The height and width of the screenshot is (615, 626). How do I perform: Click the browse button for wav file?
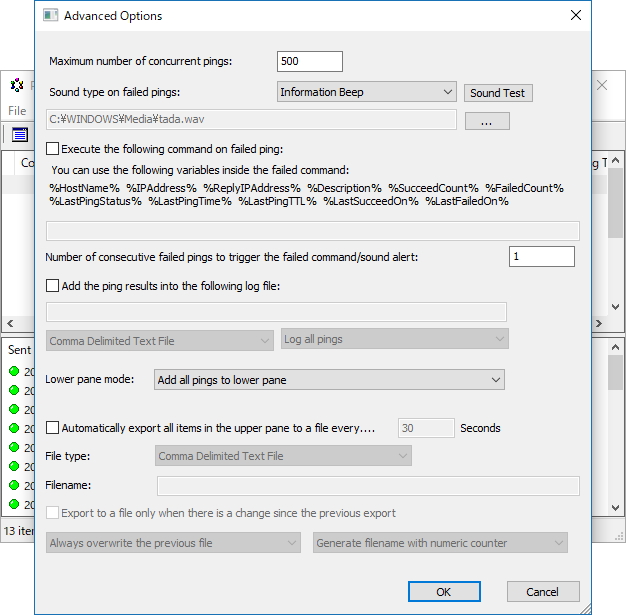click(x=487, y=121)
